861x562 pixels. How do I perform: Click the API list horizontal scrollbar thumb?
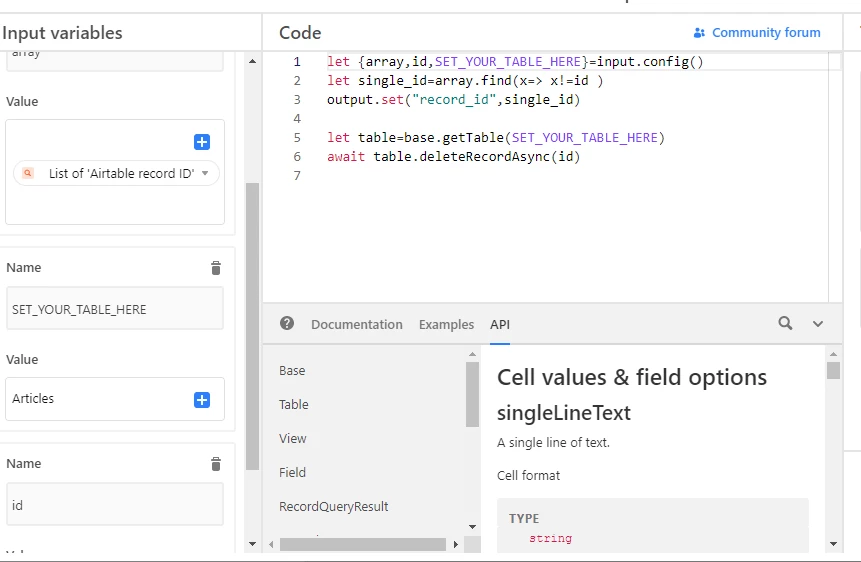tap(363, 544)
